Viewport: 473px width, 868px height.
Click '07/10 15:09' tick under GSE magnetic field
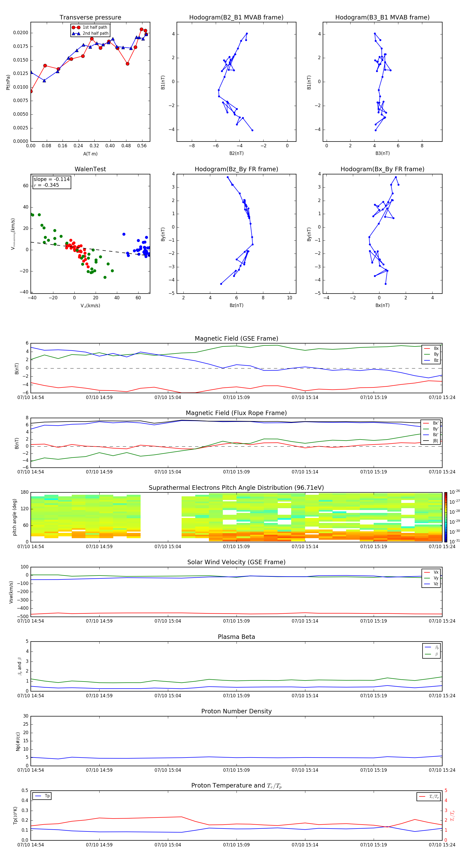click(x=236, y=398)
